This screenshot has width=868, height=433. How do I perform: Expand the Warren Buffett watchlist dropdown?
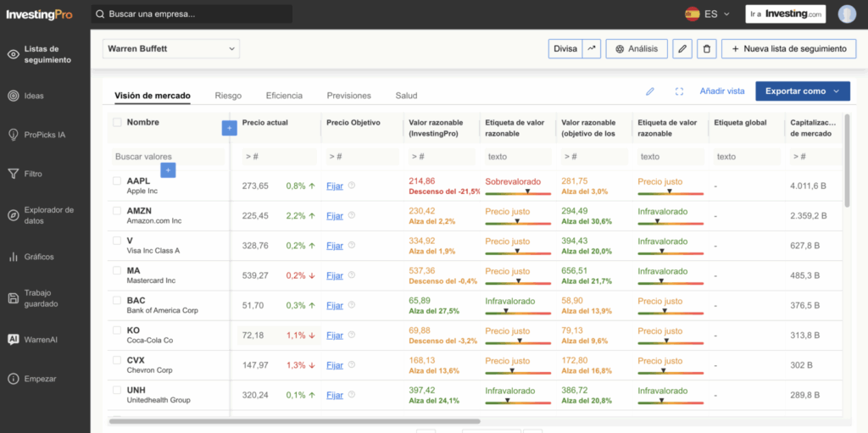click(x=171, y=49)
